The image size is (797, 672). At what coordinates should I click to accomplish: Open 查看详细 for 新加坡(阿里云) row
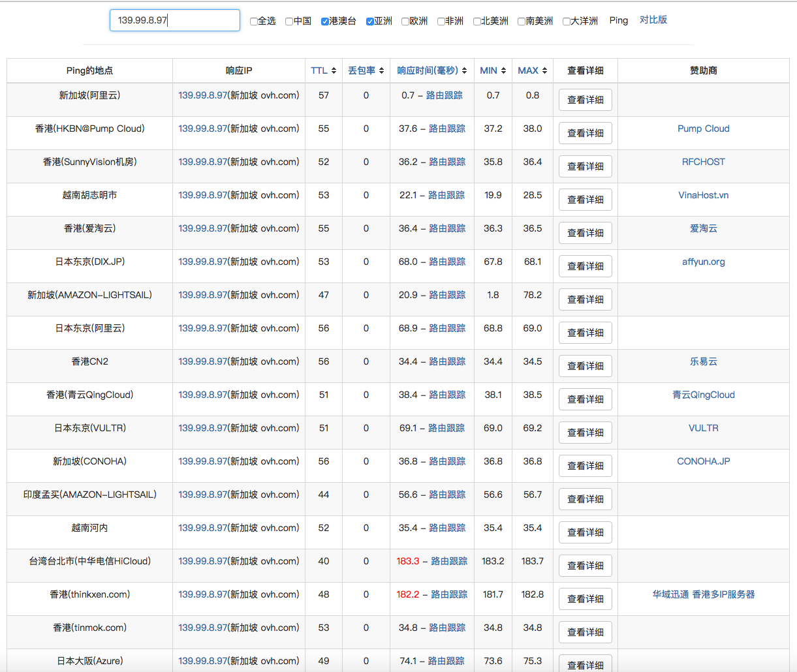click(x=585, y=100)
